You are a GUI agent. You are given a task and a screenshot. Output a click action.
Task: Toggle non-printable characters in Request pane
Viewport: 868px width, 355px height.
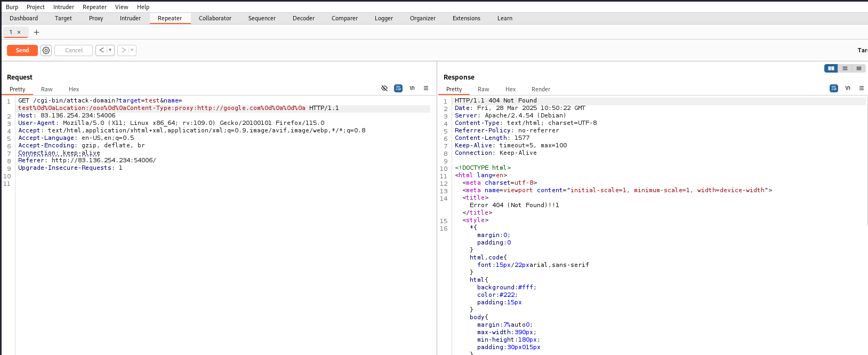[412, 88]
